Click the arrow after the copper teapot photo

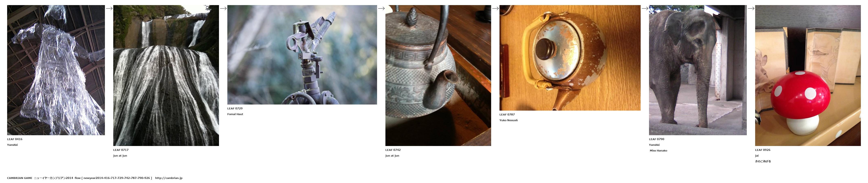click(645, 8)
